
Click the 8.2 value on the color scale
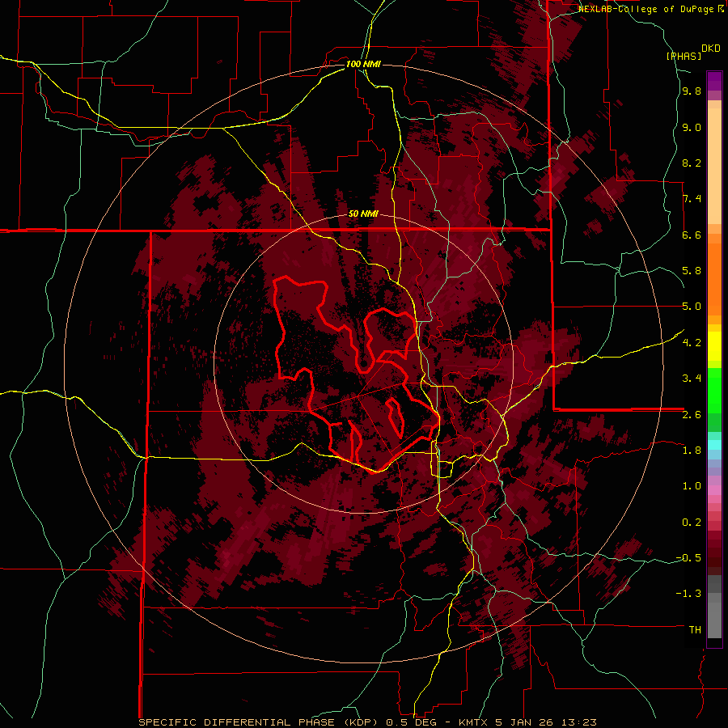pos(692,163)
